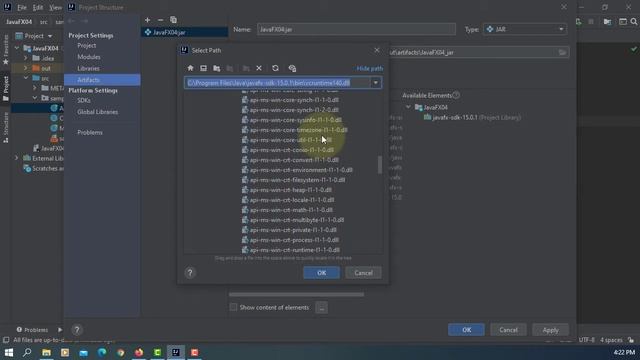This screenshot has width=640, height=360.
Task: Copy artifact icon in Project Structure
Action: tap(173, 20)
